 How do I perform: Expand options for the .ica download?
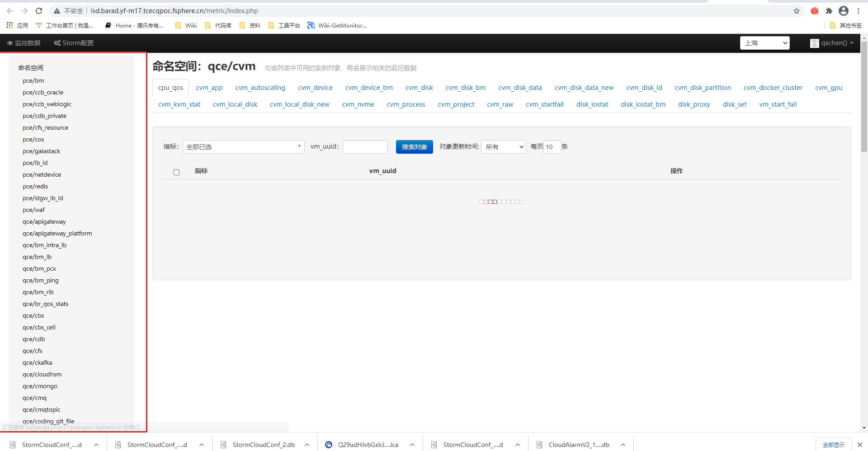tap(412, 445)
